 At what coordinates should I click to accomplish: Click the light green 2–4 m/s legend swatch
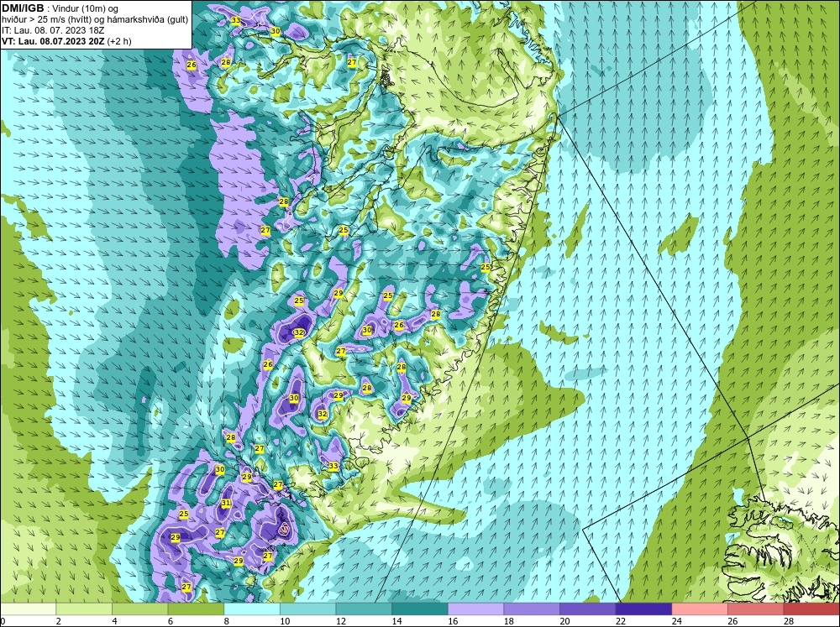(83, 609)
